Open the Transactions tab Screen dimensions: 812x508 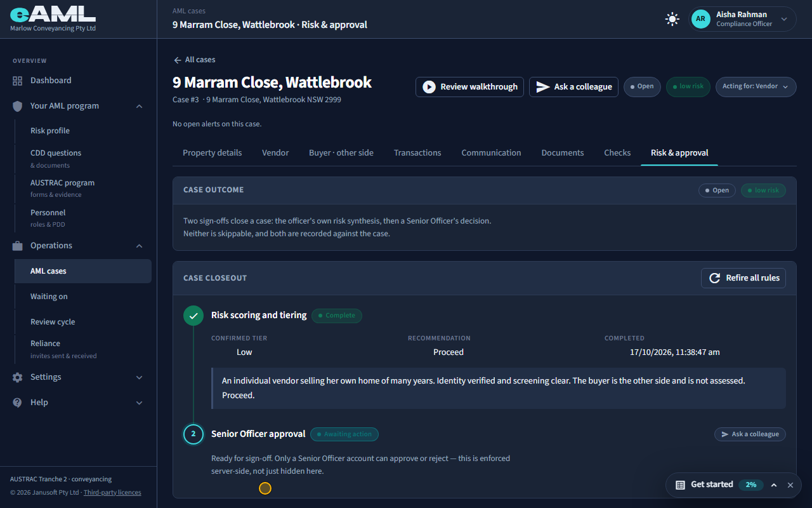pos(417,153)
